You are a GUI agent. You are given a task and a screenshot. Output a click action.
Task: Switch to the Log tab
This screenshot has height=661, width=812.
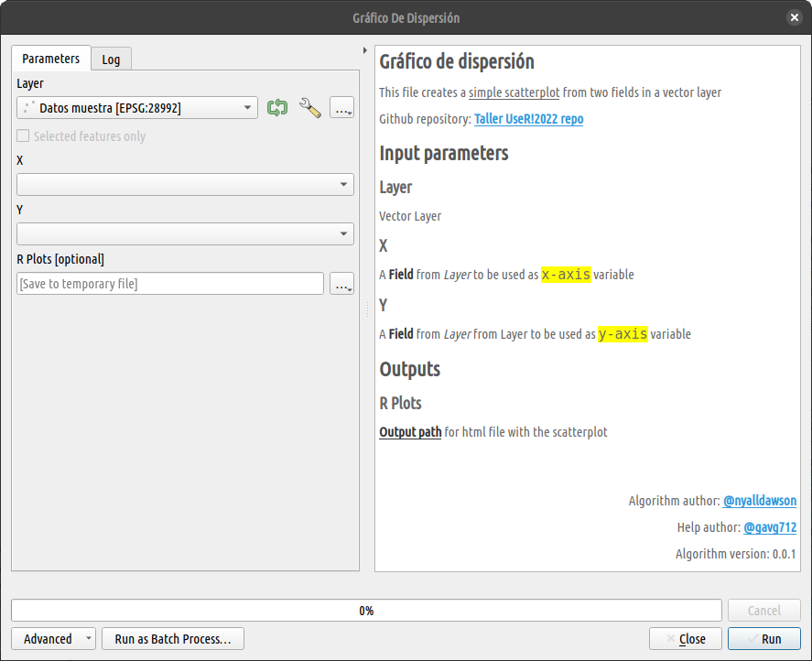pos(111,60)
